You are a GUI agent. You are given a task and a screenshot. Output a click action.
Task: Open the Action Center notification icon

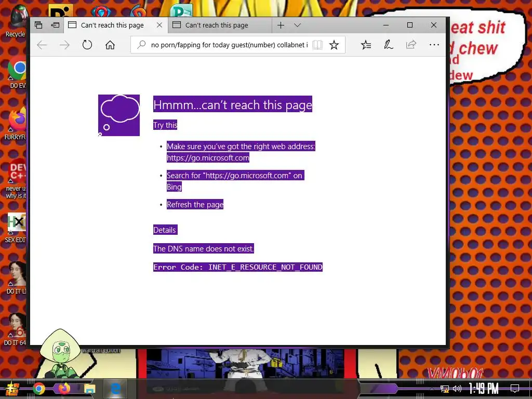515,389
